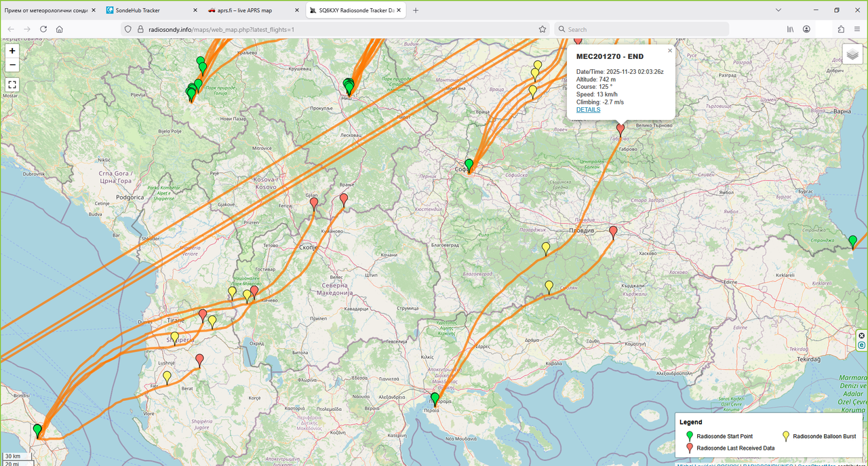Close the SQ6KXY Radiosonde Tracker tab
868x466 pixels.
coord(398,10)
